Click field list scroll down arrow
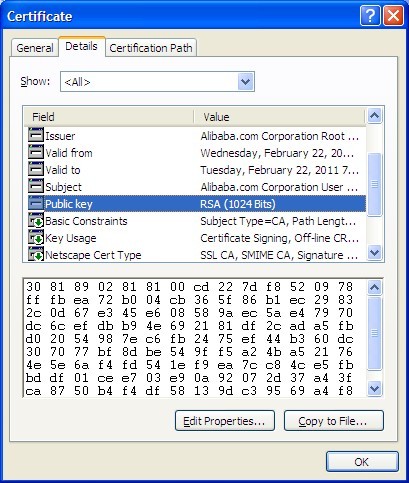Viewport: 409px width, 483px height. 374,253
